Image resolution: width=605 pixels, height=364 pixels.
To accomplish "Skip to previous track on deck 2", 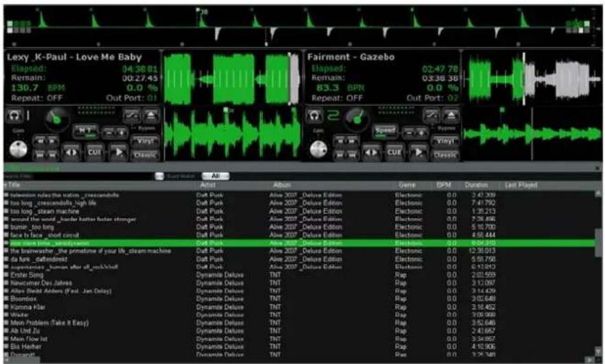I will [340, 156].
